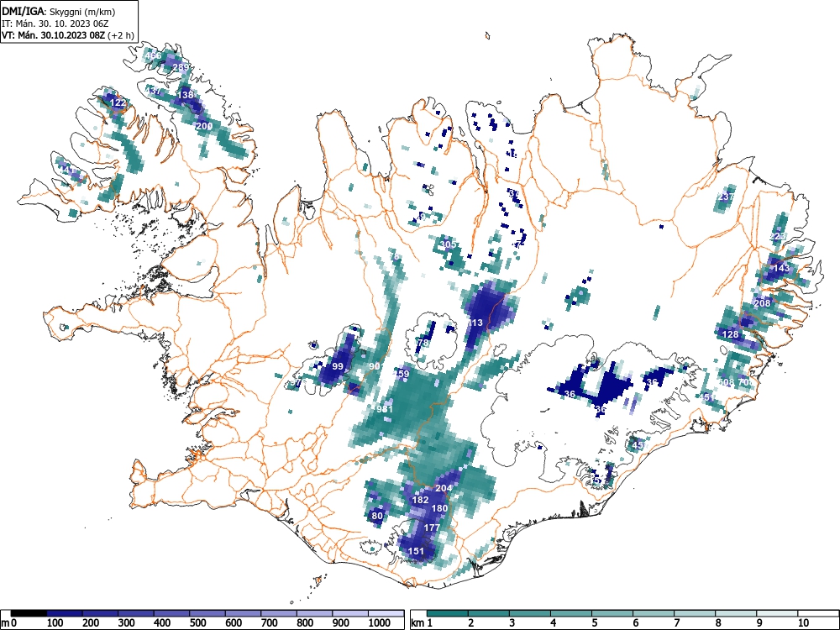Click the swatch between 500 and 600 metres
This screenshot has width=840, height=630.
pyautogui.click(x=207, y=613)
